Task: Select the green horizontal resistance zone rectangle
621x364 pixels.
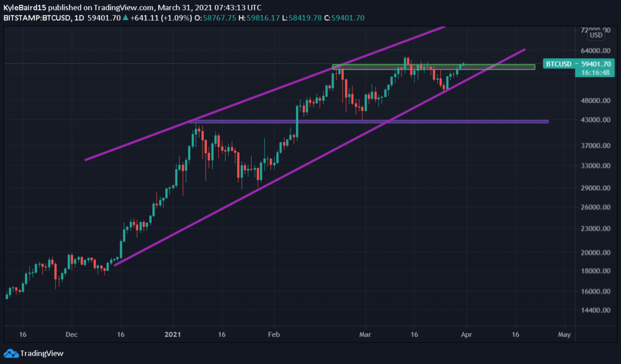Action: (434, 67)
